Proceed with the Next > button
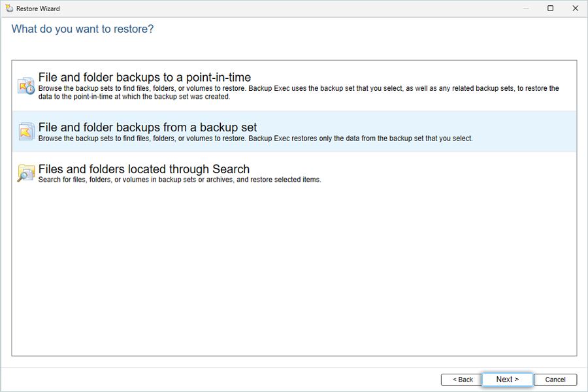This screenshot has width=588, height=392. click(x=508, y=379)
